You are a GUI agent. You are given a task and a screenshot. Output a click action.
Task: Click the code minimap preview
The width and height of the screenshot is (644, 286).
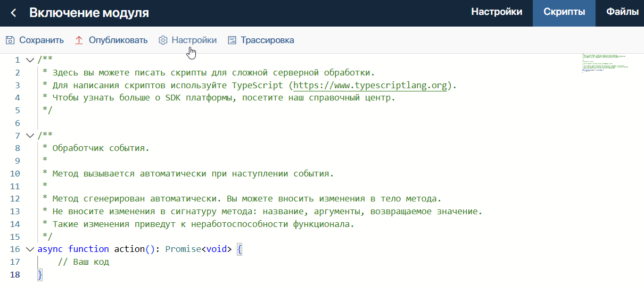606,63
